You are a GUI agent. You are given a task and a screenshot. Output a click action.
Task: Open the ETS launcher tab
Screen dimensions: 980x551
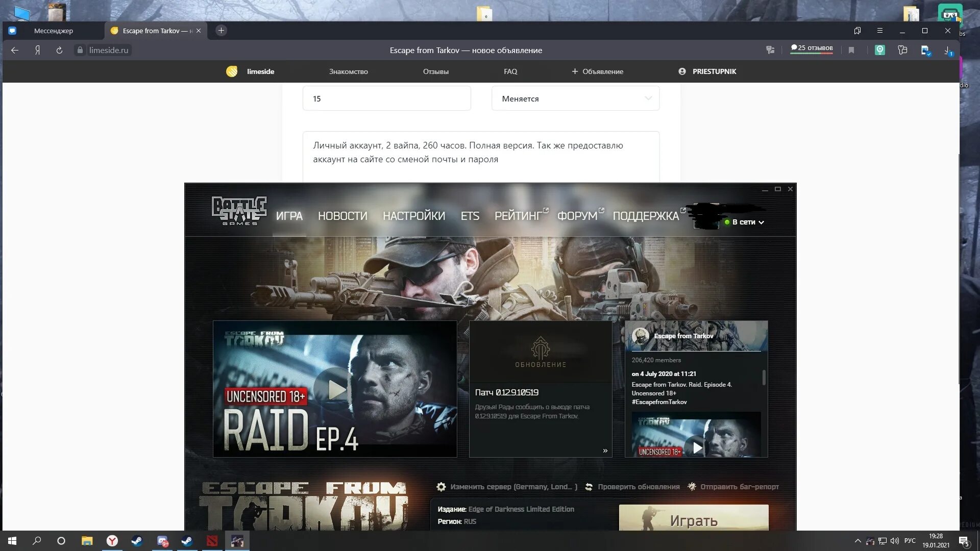(x=470, y=216)
